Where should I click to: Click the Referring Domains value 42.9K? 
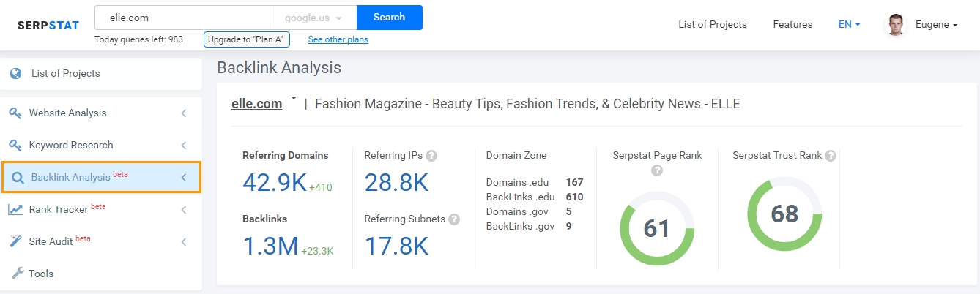(275, 182)
